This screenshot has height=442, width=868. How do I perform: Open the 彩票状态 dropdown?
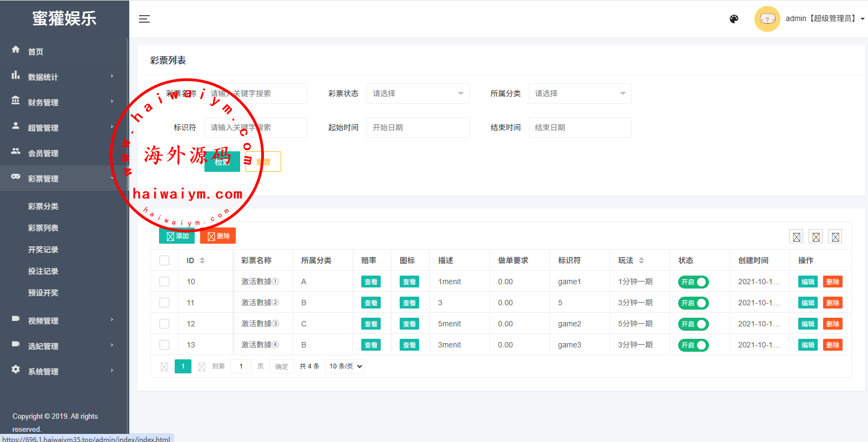point(418,93)
